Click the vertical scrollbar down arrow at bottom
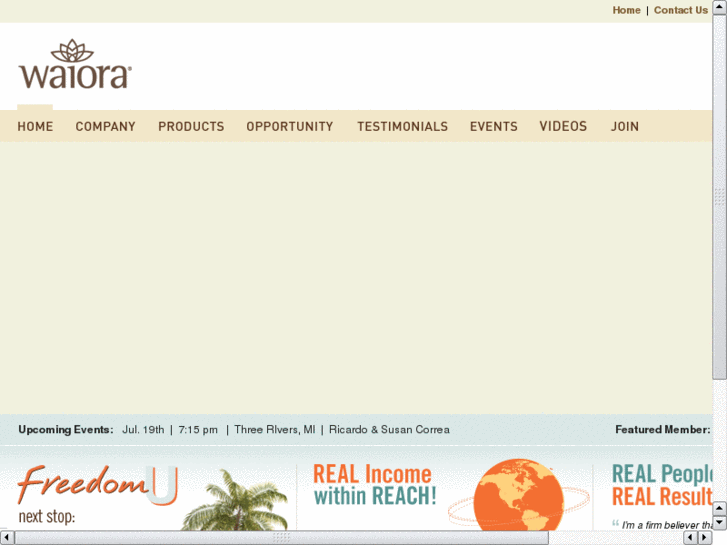The image size is (727, 545). [720, 523]
